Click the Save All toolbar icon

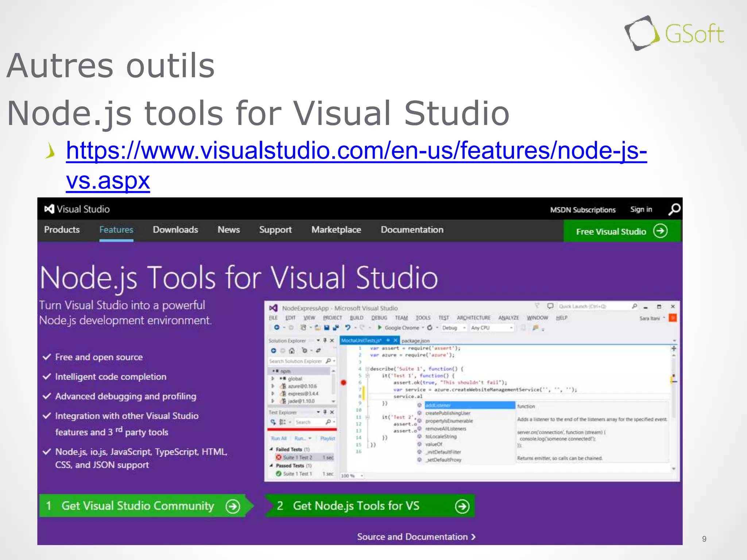336,327
